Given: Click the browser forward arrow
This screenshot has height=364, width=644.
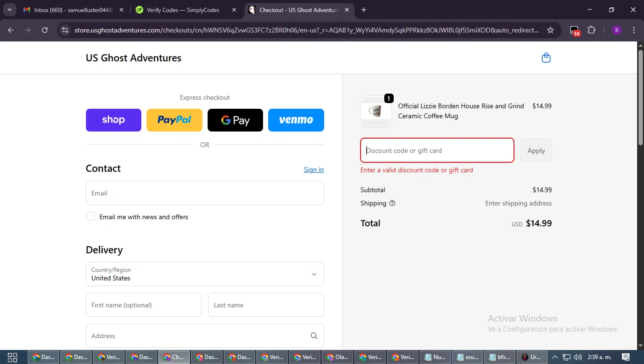Looking at the screenshot, I should click(27, 30).
